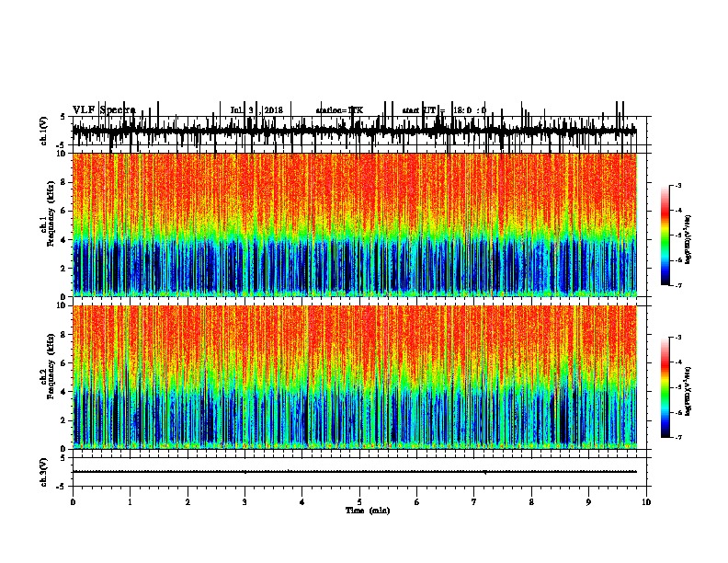
Task: Click the '5' volt tick of ch.3 panel
Action: point(63,458)
